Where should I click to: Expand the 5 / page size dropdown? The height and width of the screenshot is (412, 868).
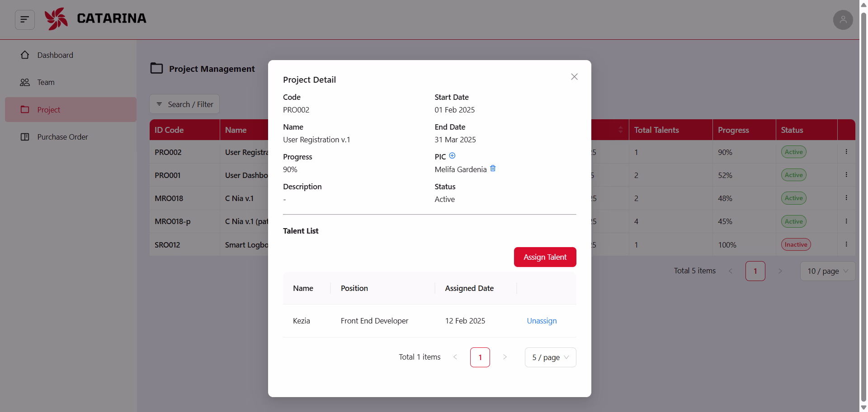[550, 357]
